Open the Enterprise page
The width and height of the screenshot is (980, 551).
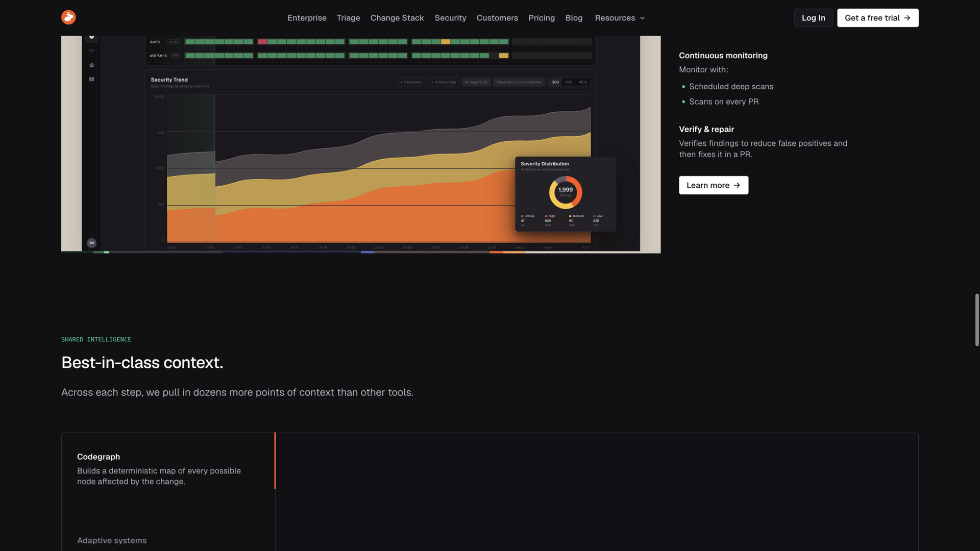click(307, 18)
